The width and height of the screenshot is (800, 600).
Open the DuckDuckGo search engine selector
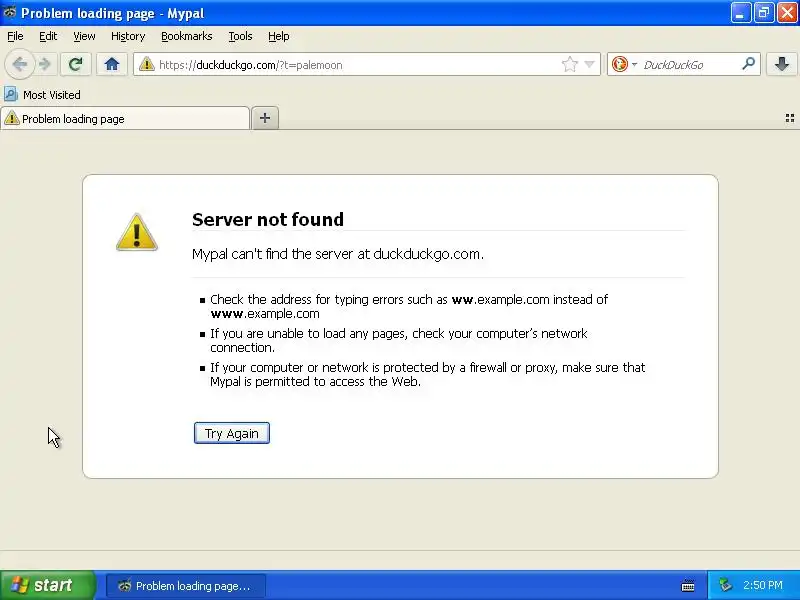pyautogui.click(x=624, y=64)
